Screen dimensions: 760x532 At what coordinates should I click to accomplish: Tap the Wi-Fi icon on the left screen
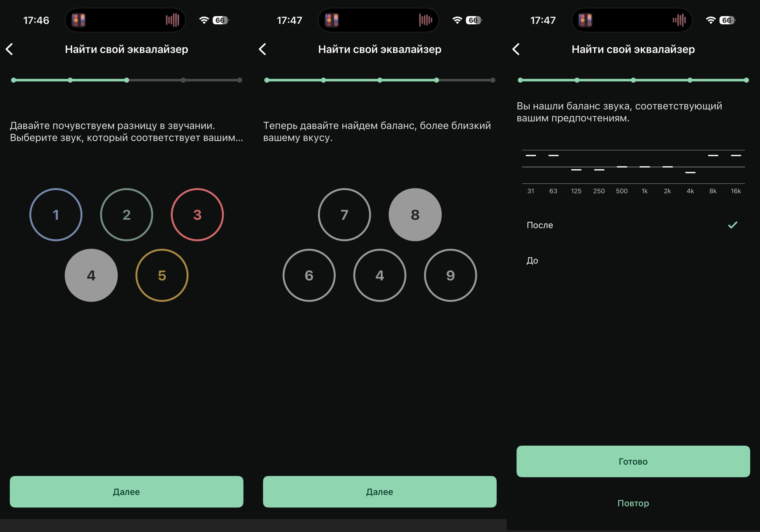[x=204, y=20]
